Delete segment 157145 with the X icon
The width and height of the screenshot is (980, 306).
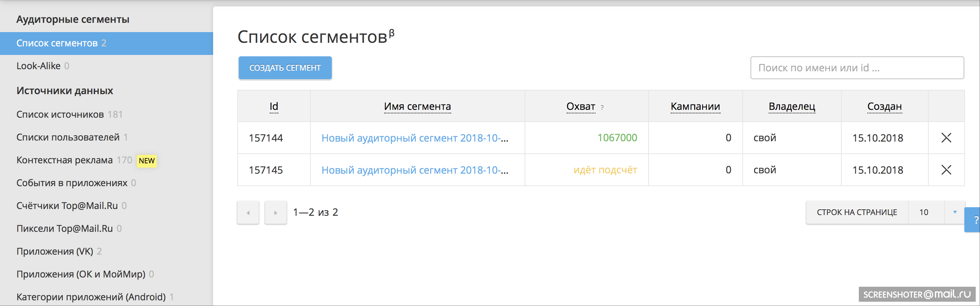pos(946,170)
